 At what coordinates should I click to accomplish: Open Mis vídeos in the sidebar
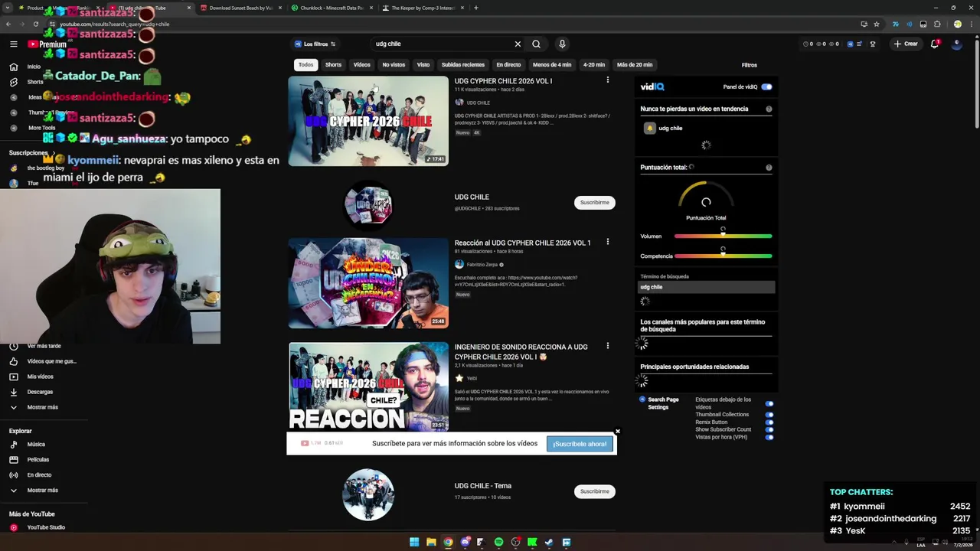[x=40, y=377]
